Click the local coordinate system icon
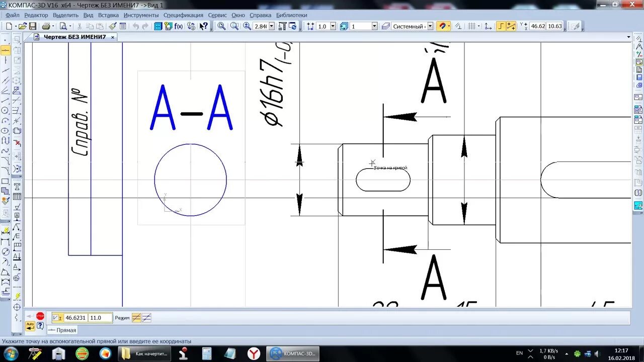 488,26
